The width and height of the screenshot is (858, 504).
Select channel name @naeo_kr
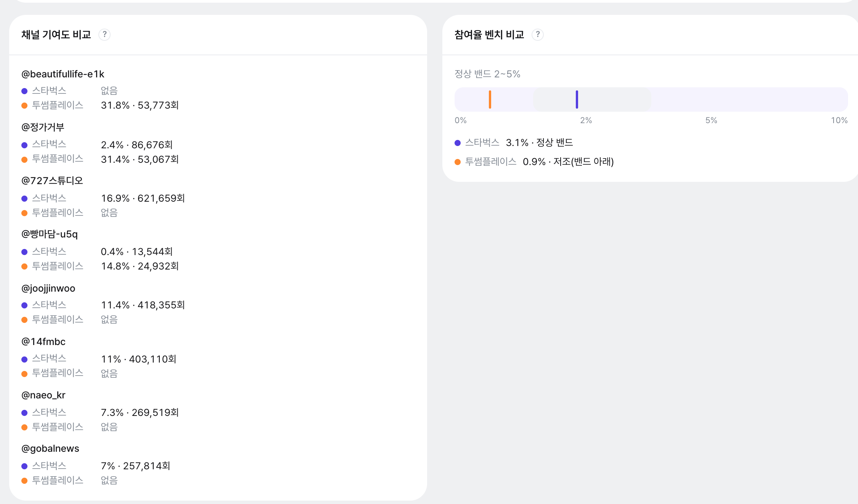[x=43, y=395]
